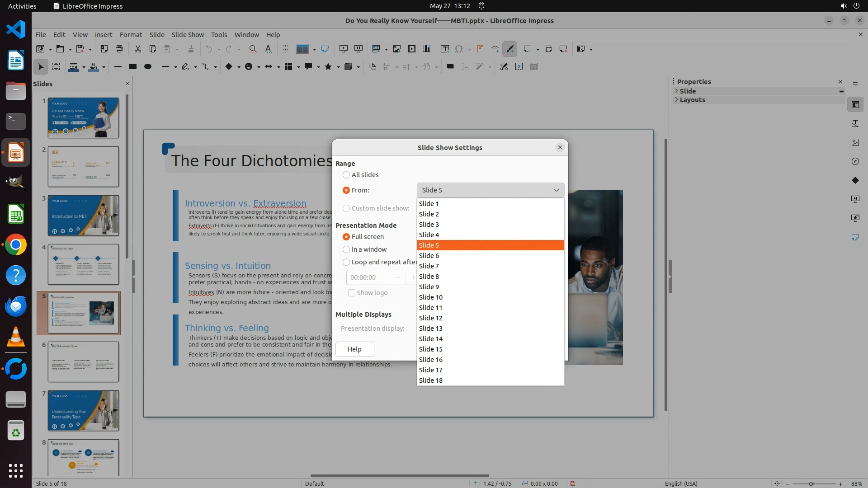
Task: Open Thunderbird from the dock
Action: tap(16, 306)
